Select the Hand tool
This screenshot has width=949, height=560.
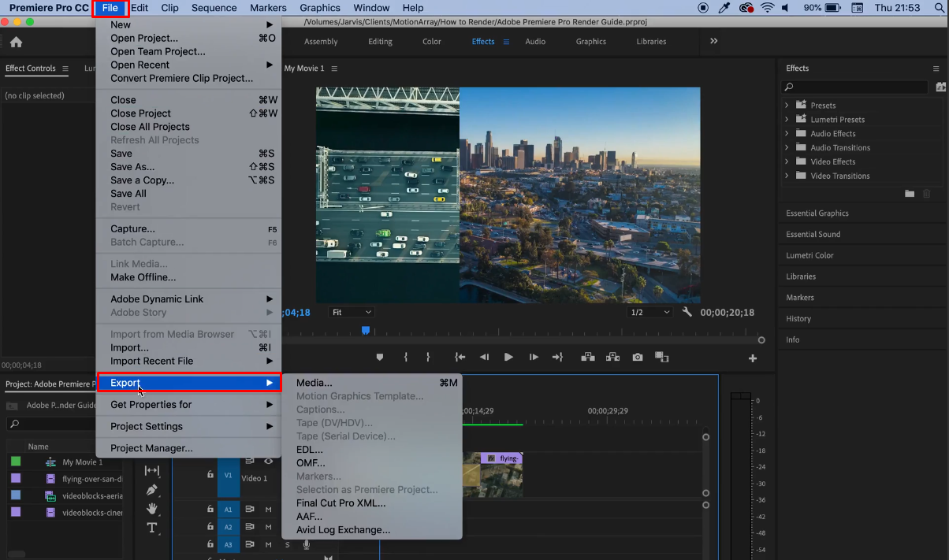tap(152, 509)
